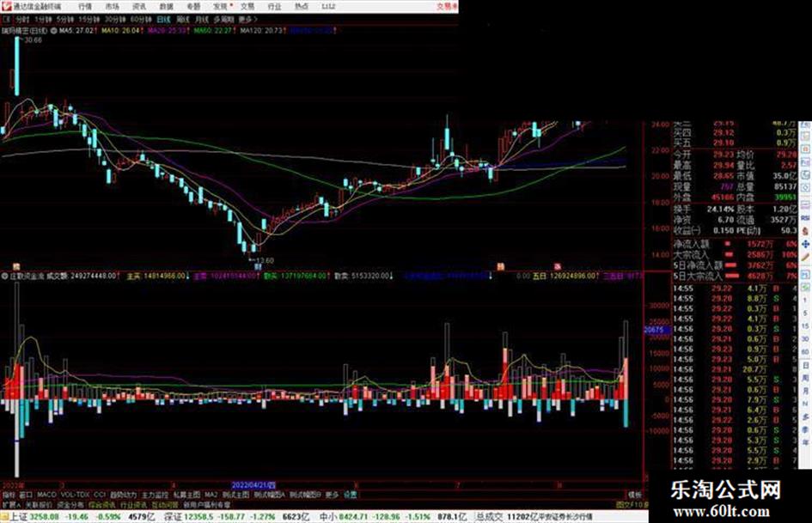The image size is (812, 523).
Task: Select the 日 period icon in right toolbar
Action: (805, 366)
